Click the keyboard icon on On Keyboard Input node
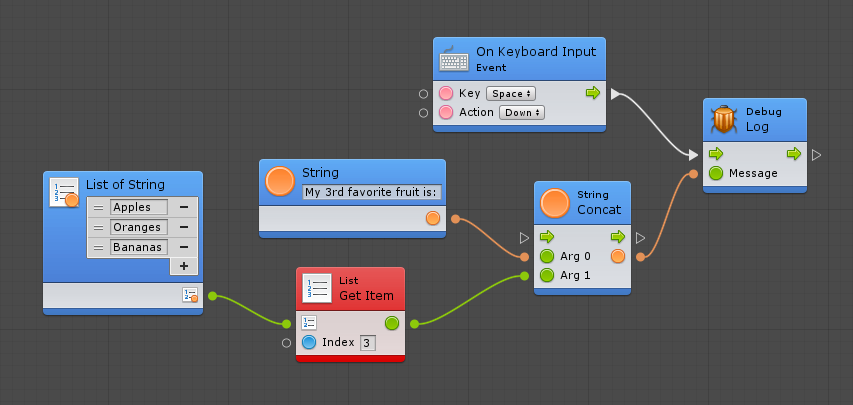 (455, 59)
